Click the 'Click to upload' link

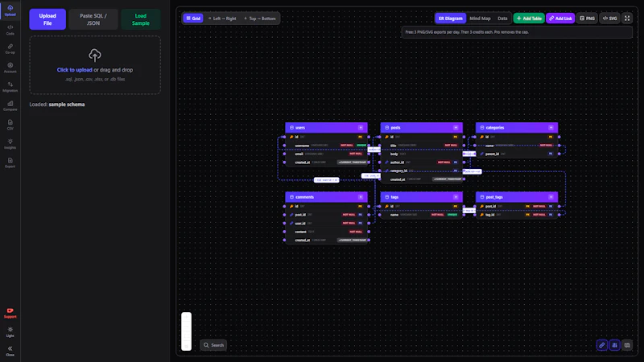pyautogui.click(x=74, y=70)
